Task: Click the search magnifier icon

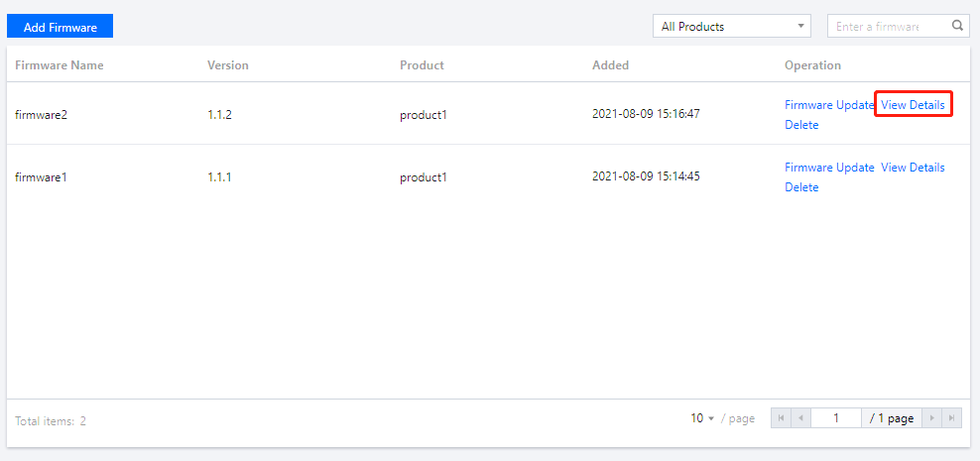Action: [957, 27]
